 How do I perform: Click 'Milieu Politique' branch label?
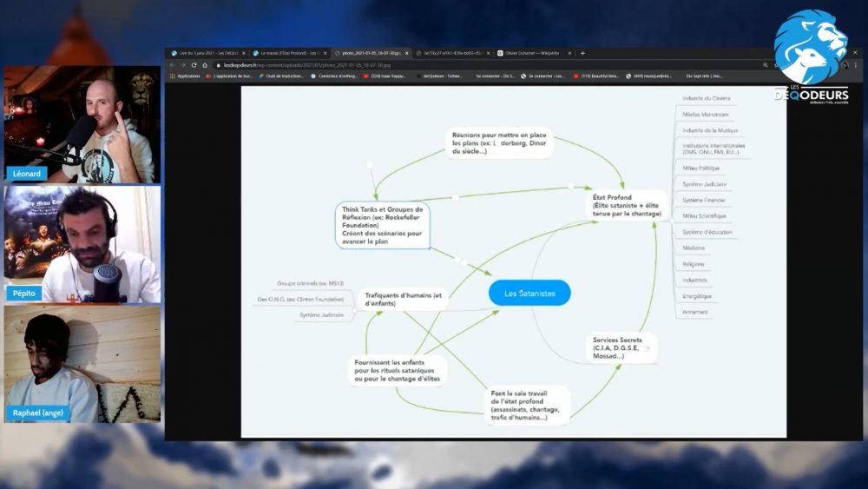coord(700,168)
